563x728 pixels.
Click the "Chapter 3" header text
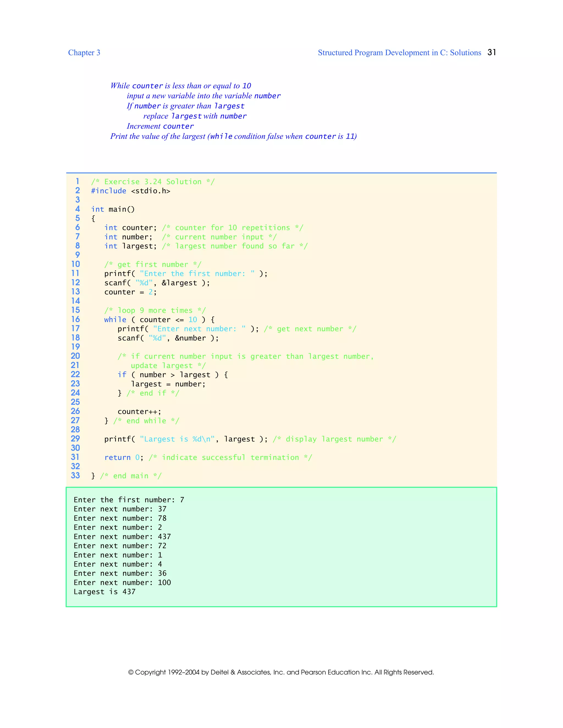pos(84,53)
